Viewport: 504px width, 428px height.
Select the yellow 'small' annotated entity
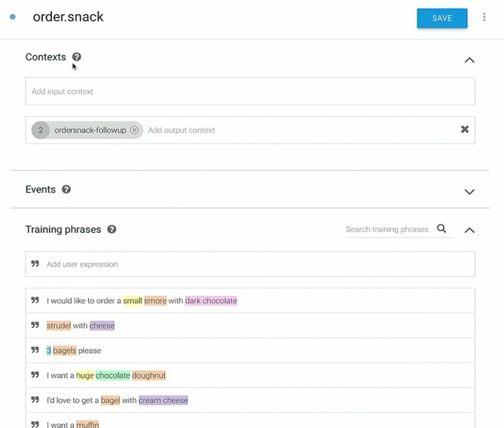click(x=133, y=301)
